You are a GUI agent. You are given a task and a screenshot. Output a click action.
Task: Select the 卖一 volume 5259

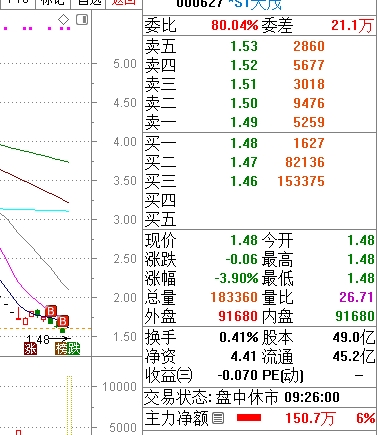pyautogui.click(x=309, y=122)
